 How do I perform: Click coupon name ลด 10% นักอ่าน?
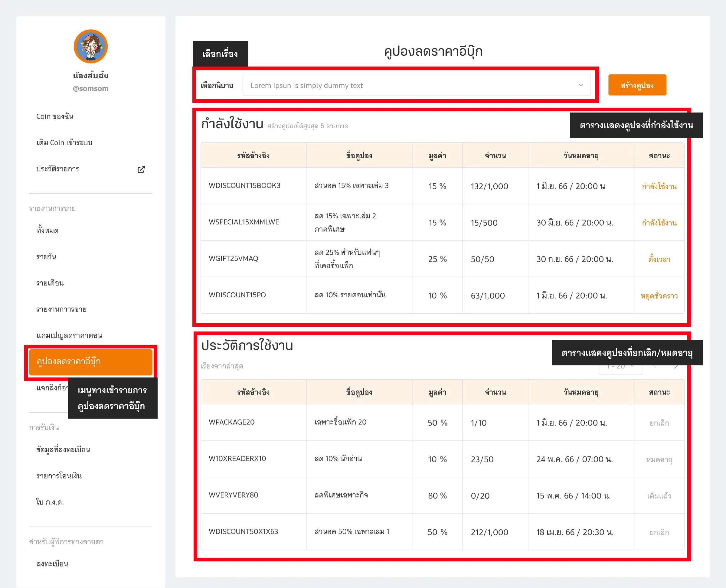coord(338,459)
